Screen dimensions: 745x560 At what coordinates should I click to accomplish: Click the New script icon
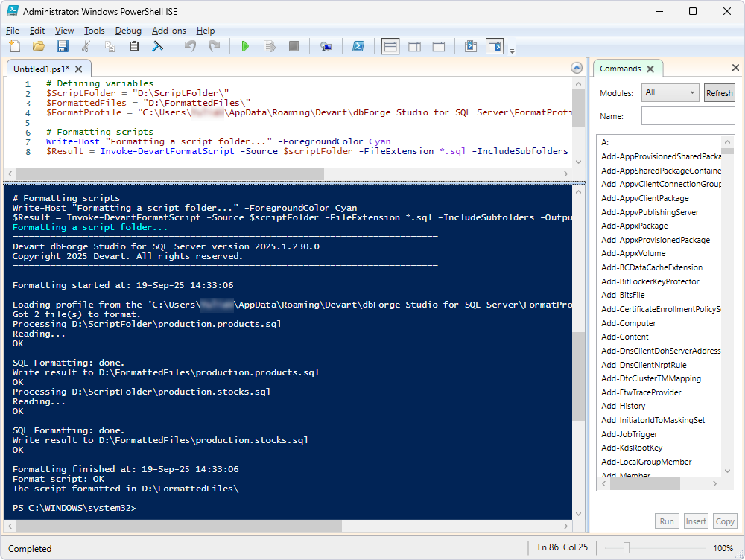(x=15, y=46)
